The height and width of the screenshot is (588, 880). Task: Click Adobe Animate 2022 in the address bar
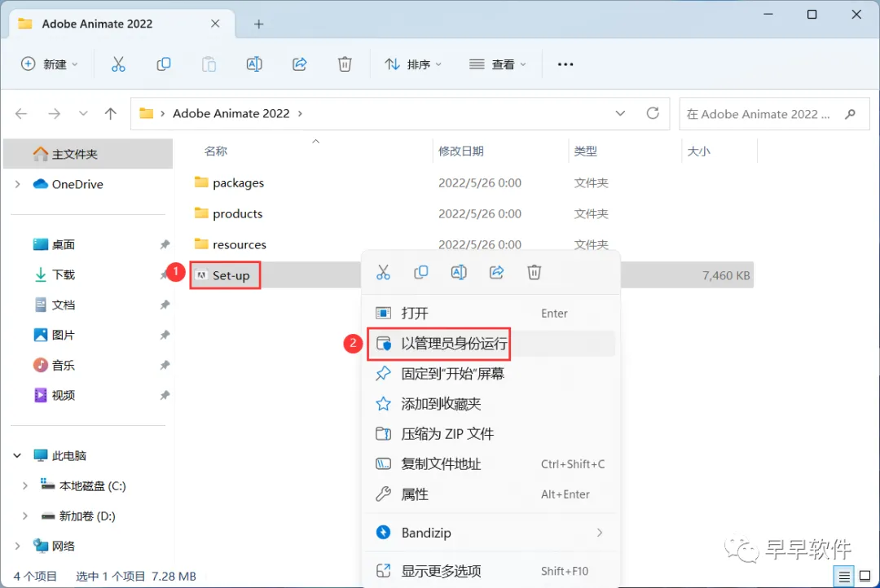coord(231,114)
